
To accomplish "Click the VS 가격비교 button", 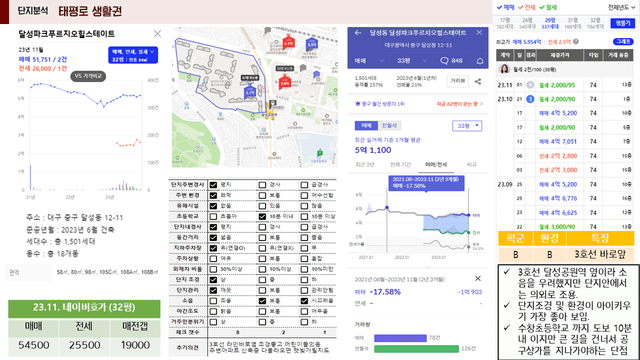I will click(x=88, y=76).
